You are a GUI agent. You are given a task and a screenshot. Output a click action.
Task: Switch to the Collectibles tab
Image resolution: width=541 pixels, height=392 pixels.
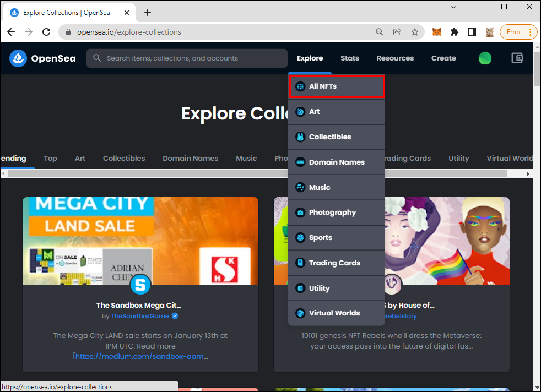pos(124,158)
